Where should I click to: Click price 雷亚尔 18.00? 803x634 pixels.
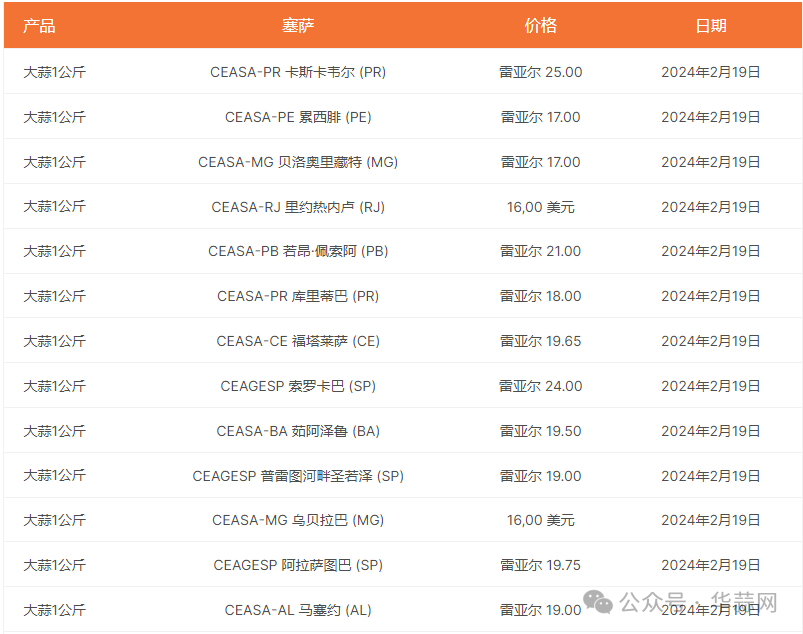(540, 296)
